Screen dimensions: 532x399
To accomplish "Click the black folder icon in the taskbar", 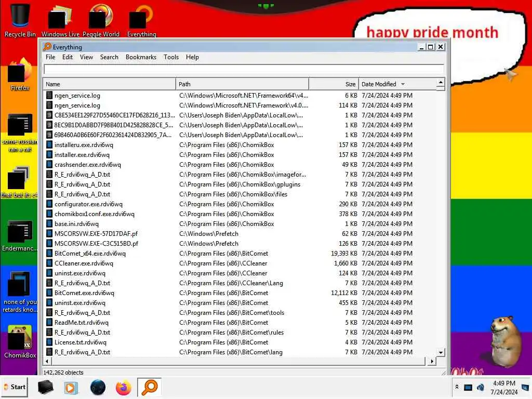I will pos(45,387).
